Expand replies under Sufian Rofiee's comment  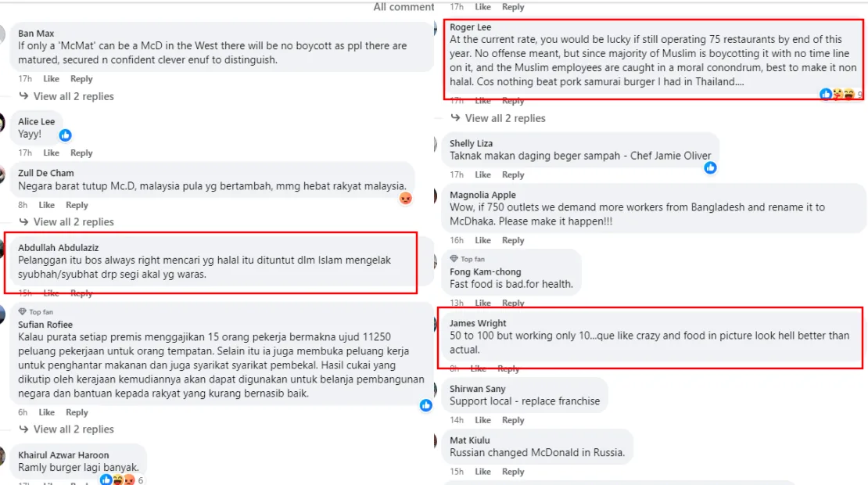pos(66,429)
